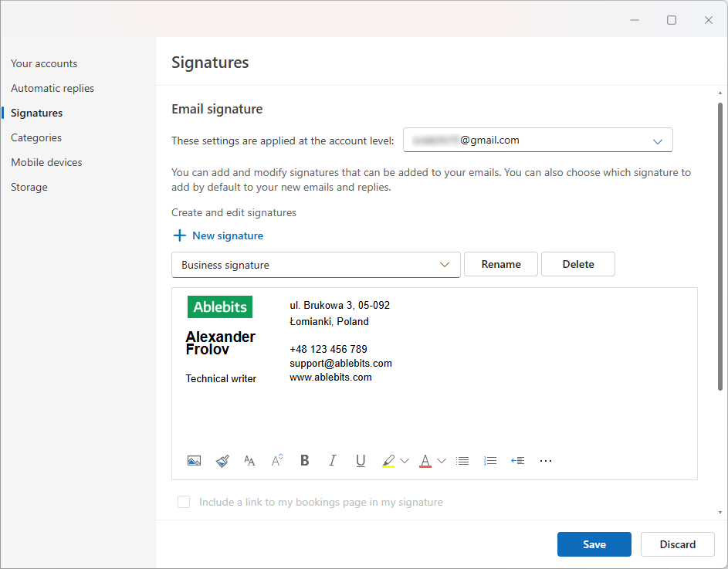Insert a numbered list
This screenshot has width=728, height=569.
(490, 461)
